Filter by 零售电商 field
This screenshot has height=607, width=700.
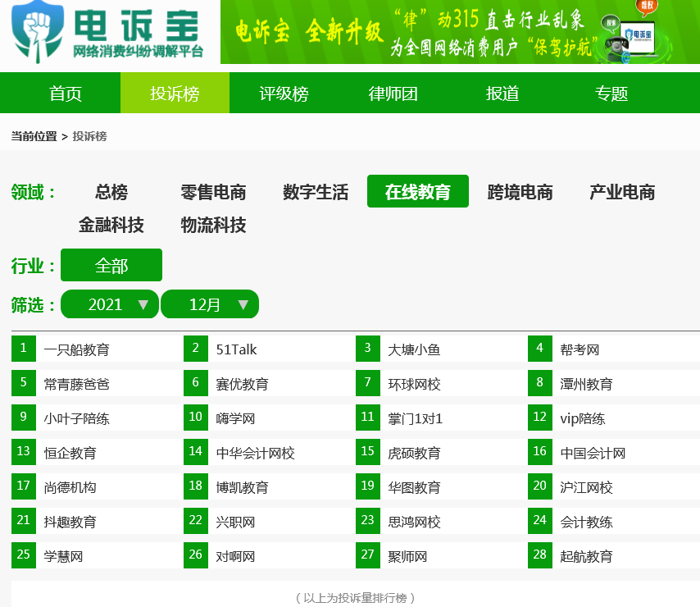coord(213,192)
